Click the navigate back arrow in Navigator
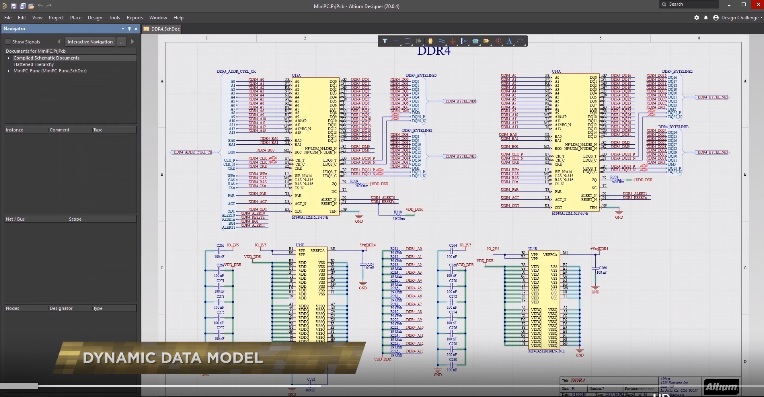Screen dimensions: 764x397 click(59, 42)
